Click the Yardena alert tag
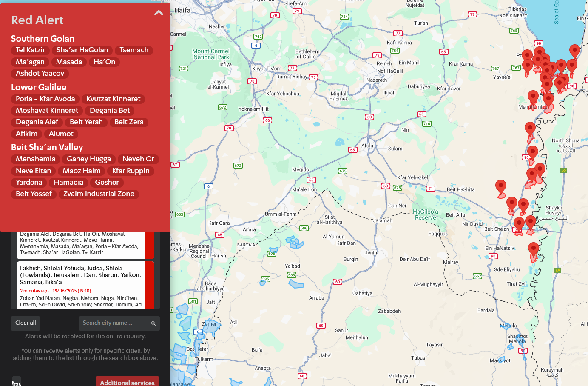The image size is (588, 386). [29, 183]
